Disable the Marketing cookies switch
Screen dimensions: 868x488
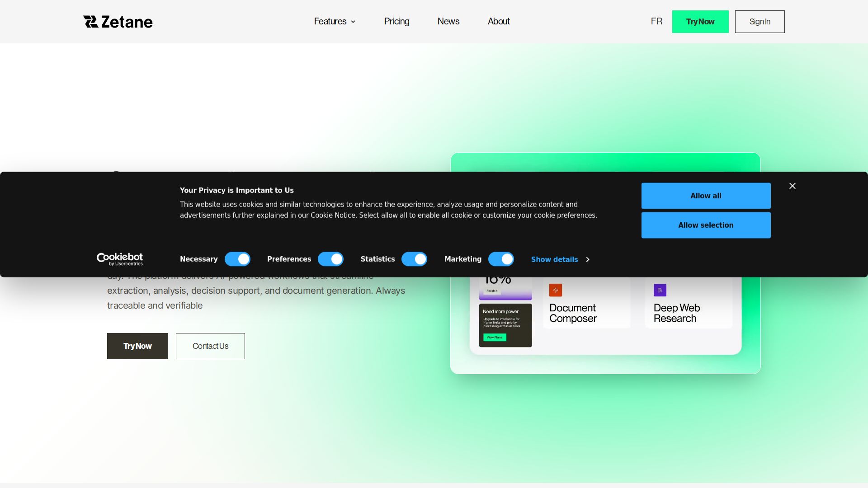click(501, 259)
